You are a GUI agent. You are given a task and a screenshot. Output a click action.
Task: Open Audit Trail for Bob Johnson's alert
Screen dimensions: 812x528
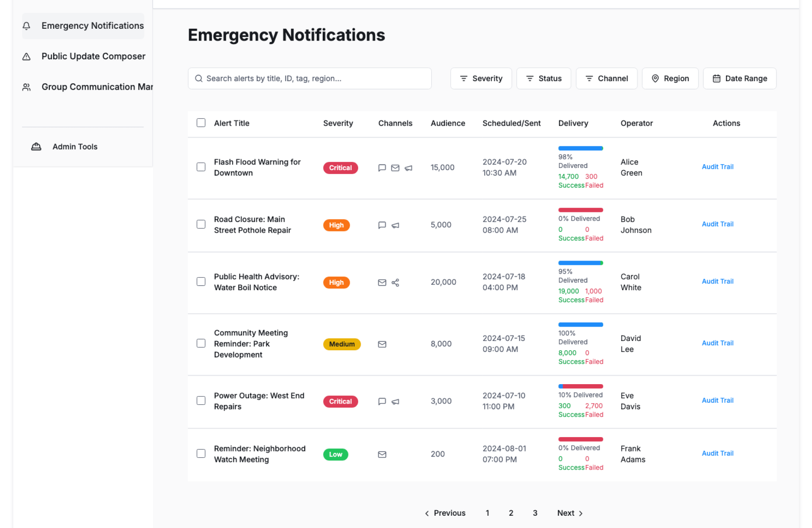(x=717, y=224)
